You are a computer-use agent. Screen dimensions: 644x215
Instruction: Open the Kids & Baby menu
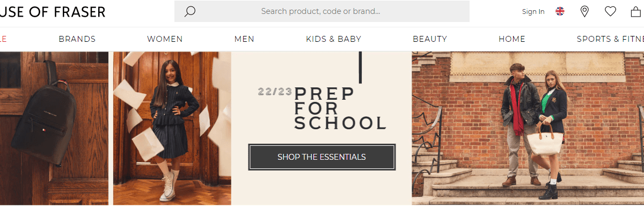(333, 39)
